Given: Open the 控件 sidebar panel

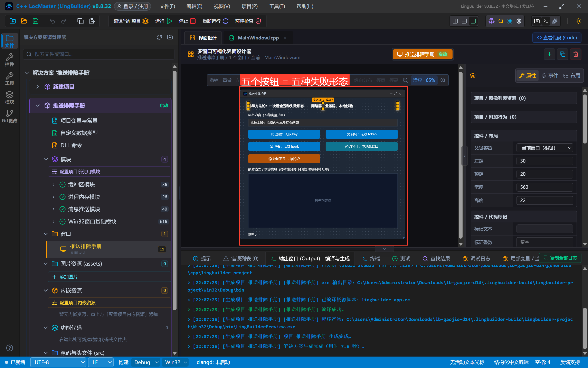Looking at the screenshot, I should point(9,60).
